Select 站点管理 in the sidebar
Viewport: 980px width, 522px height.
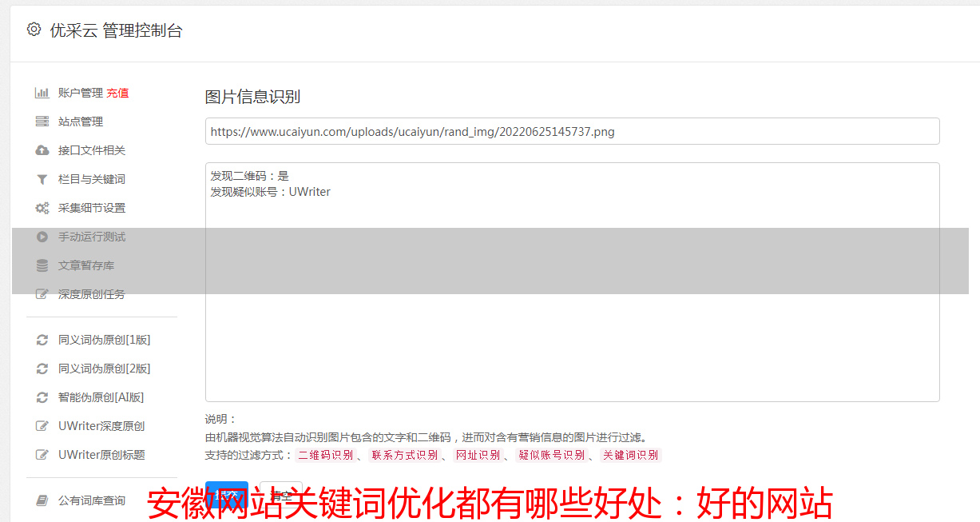(x=81, y=122)
